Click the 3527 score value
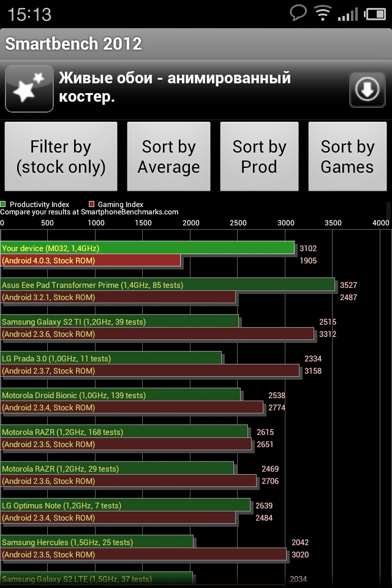392x588 pixels. (x=349, y=285)
